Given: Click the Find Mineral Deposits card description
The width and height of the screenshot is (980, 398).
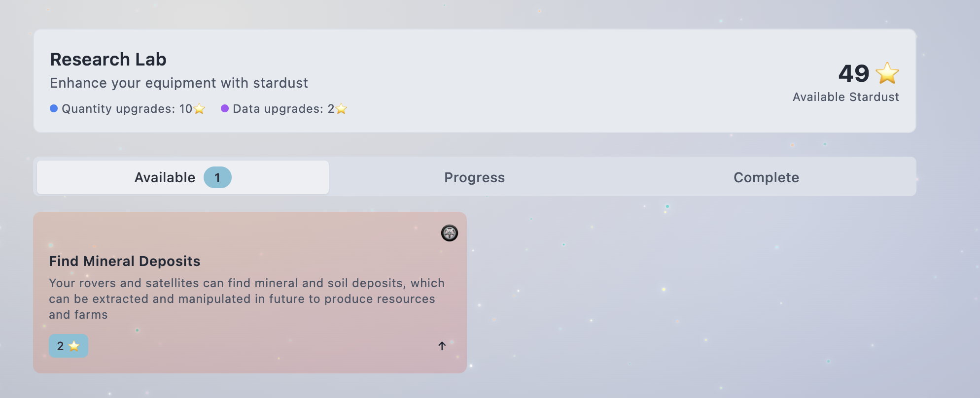Looking at the screenshot, I should click(246, 298).
